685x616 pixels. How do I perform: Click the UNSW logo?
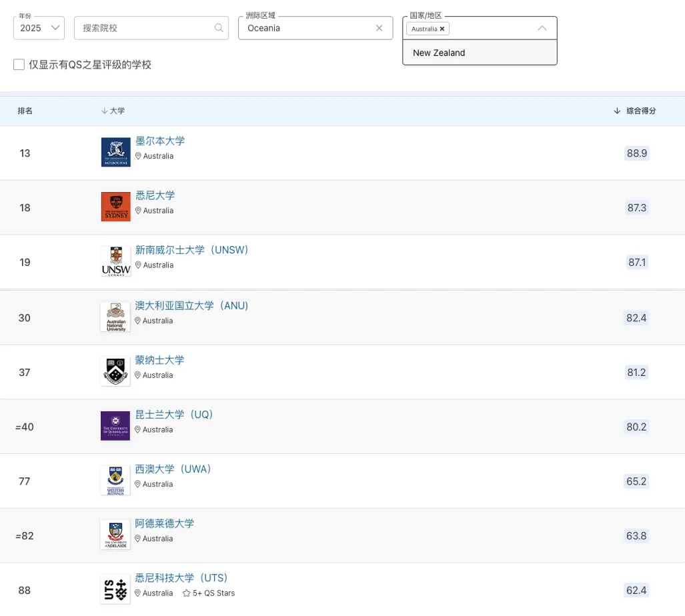coord(116,261)
